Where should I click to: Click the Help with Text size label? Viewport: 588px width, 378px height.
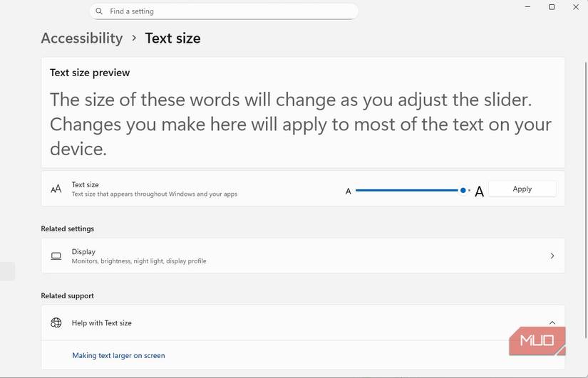tap(102, 323)
